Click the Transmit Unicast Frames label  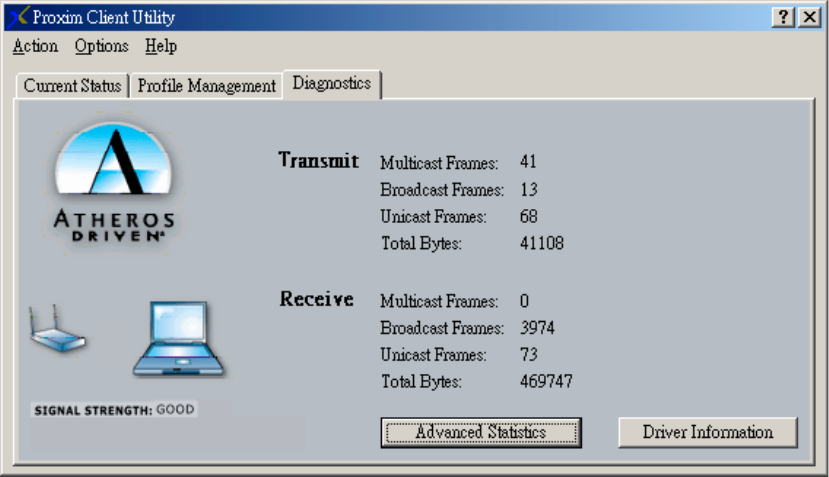tap(433, 217)
